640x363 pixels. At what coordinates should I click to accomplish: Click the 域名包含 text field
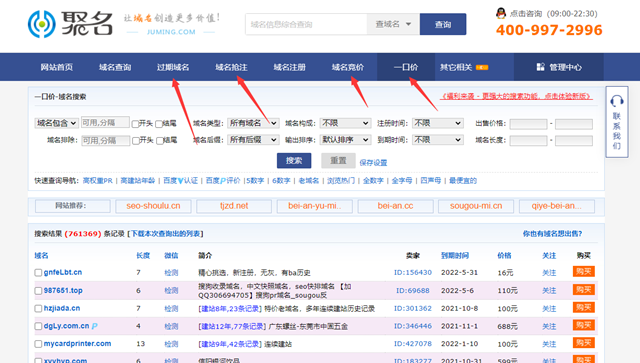pos(105,122)
